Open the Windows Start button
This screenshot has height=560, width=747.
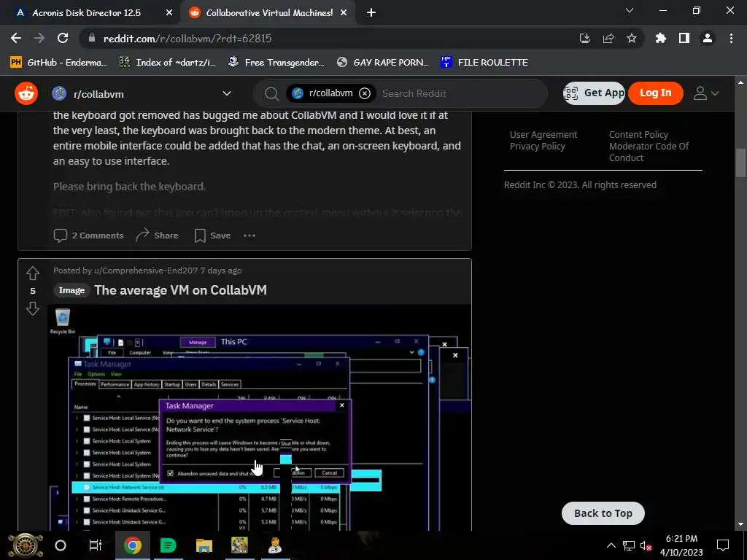[26, 545]
